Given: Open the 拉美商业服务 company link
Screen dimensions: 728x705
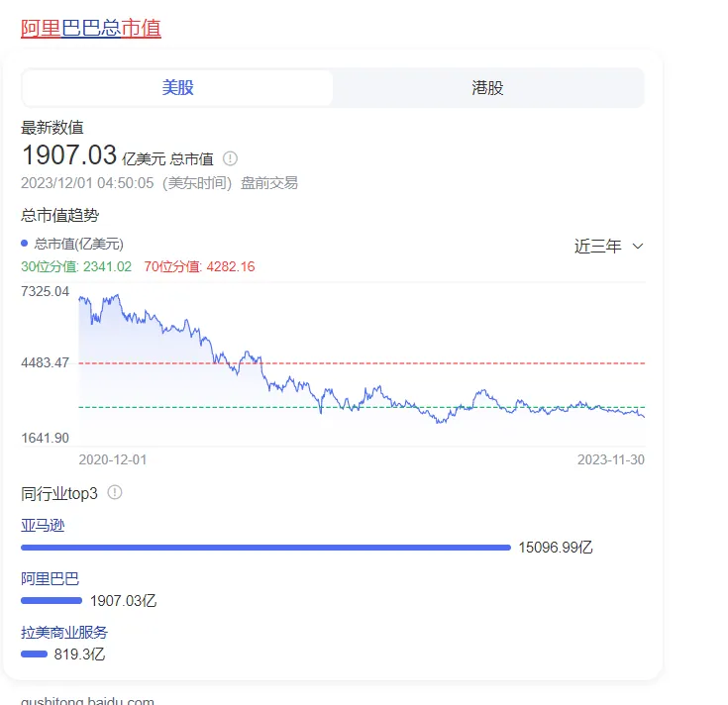Looking at the screenshot, I should point(64,633).
